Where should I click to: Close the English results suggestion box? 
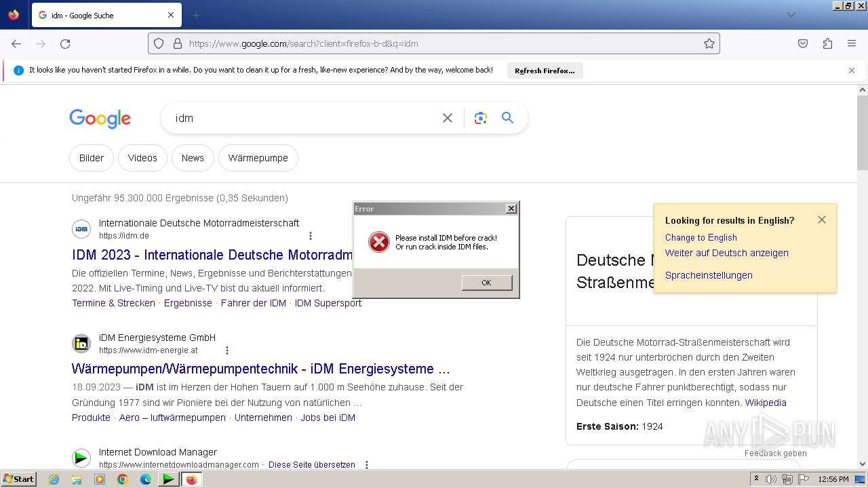click(x=822, y=220)
